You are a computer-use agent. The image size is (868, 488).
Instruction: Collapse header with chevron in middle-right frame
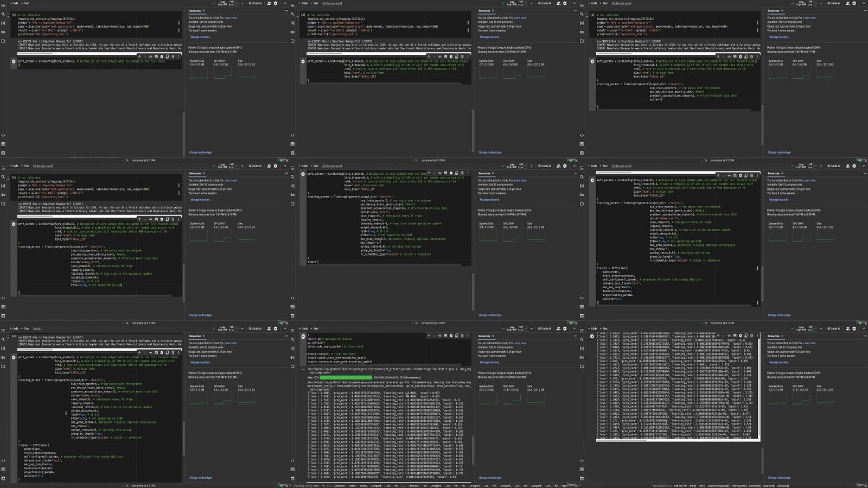tap(864, 166)
